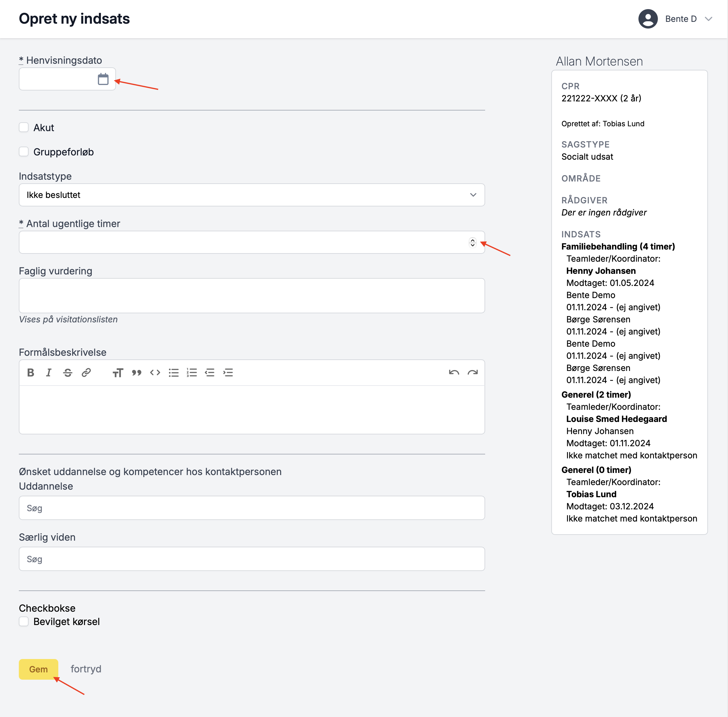Cancel with the fortryd link
Viewport: 728px width, 717px height.
(x=86, y=669)
